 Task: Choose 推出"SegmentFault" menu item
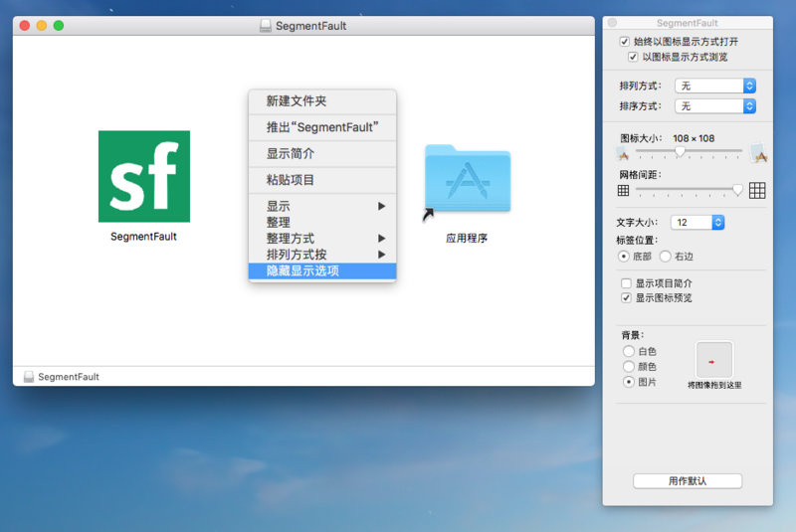(x=322, y=127)
